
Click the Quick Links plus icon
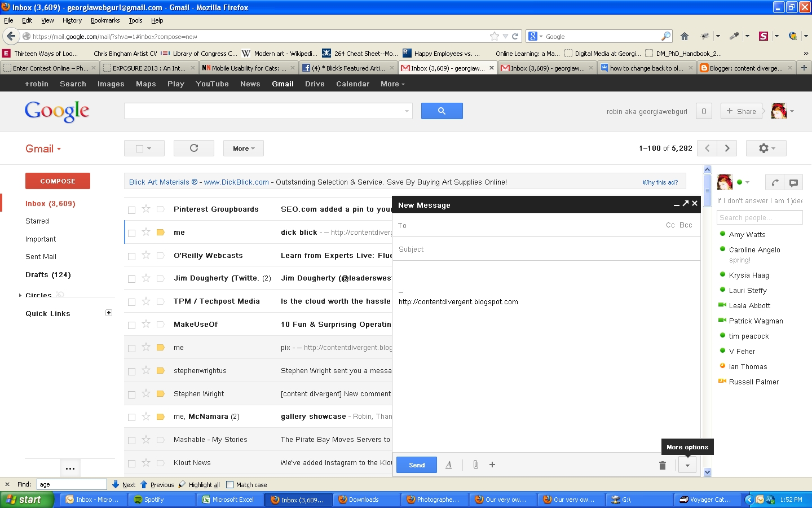(109, 313)
